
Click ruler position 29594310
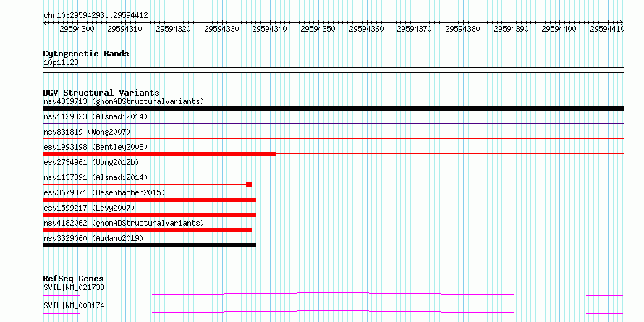pyautogui.click(x=125, y=29)
